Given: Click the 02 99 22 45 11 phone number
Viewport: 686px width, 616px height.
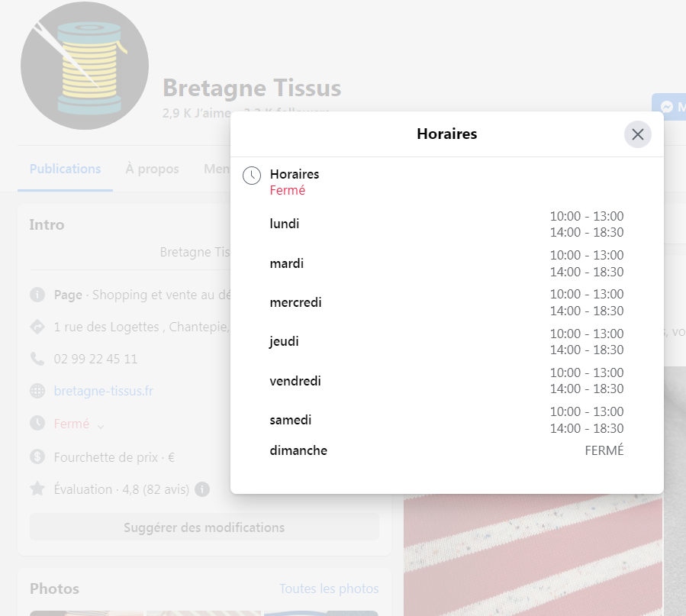Looking at the screenshot, I should click(96, 359).
